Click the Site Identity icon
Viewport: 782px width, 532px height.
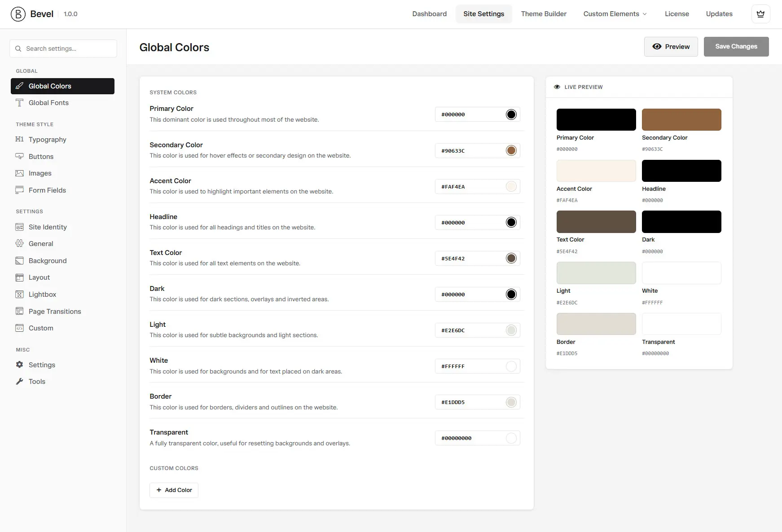19,227
